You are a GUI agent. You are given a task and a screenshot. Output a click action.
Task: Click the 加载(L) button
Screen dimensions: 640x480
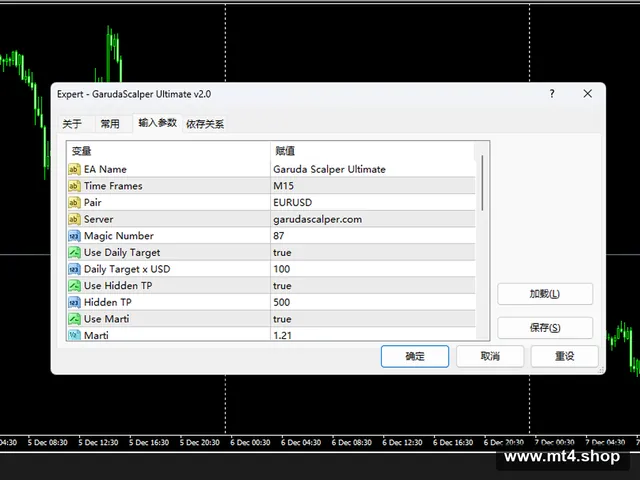545,293
